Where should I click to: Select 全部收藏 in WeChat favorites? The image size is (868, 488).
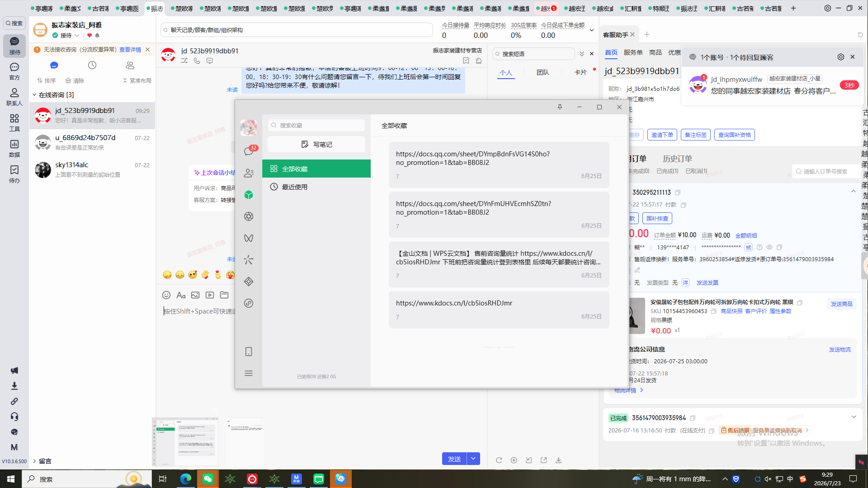tap(316, 169)
